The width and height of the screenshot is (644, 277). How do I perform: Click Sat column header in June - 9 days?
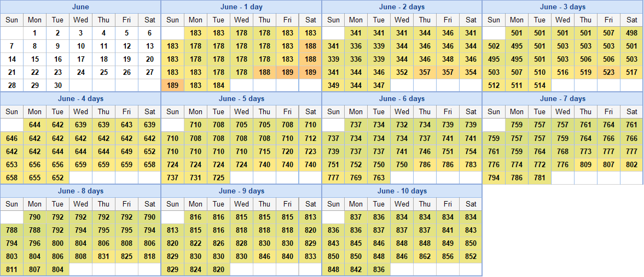[310, 204]
